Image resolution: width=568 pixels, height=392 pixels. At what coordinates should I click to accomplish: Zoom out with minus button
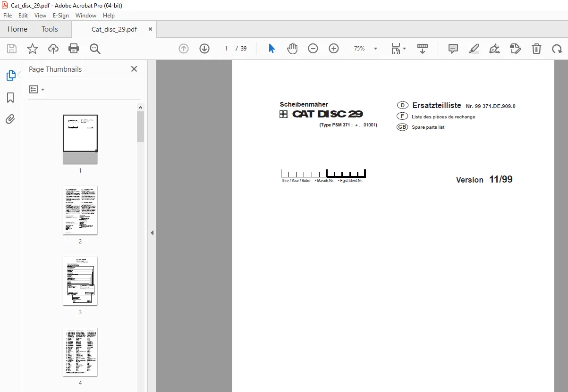pyautogui.click(x=313, y=49)
